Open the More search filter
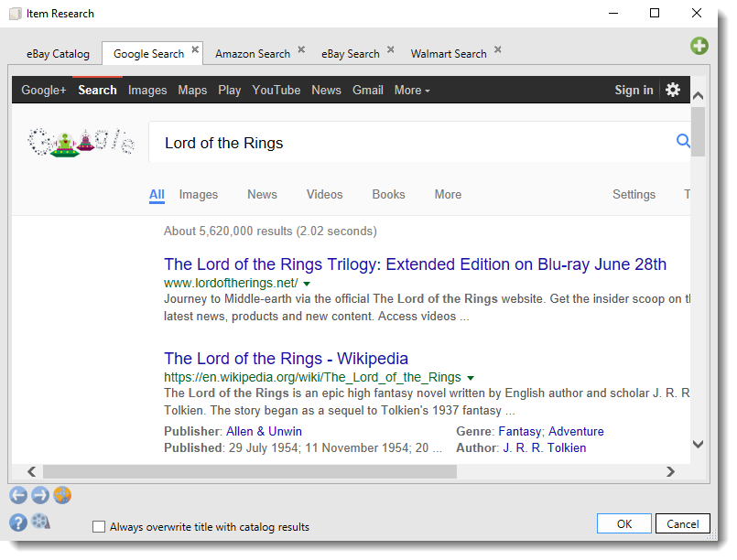 point(448,195)
